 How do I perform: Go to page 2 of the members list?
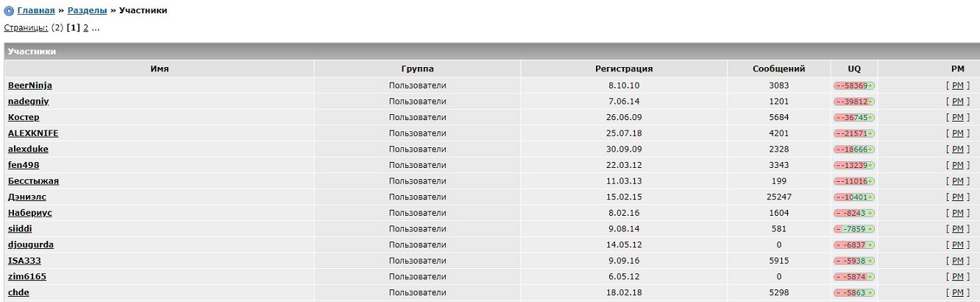(85, 28)
